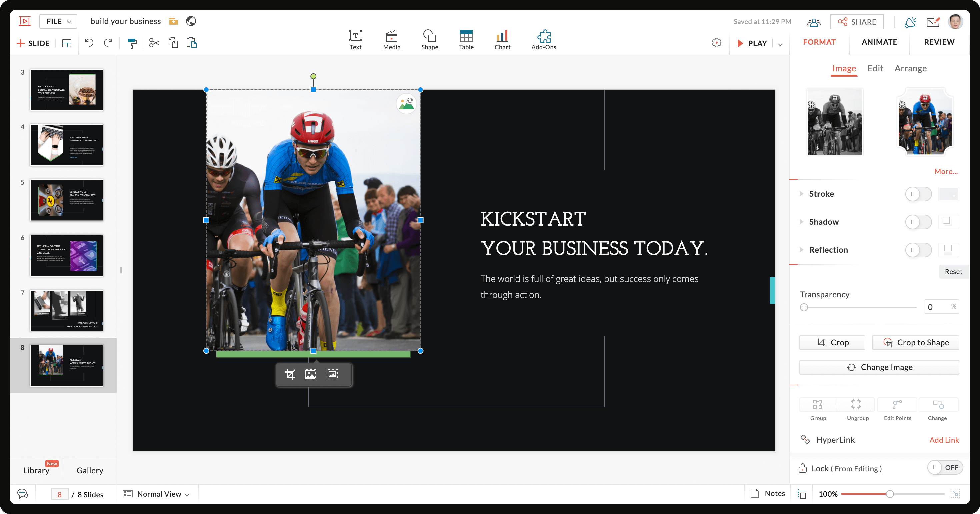Open the Arrange sub-tab
The width and height of the screenshot is (980, 514).
[910, 68]
